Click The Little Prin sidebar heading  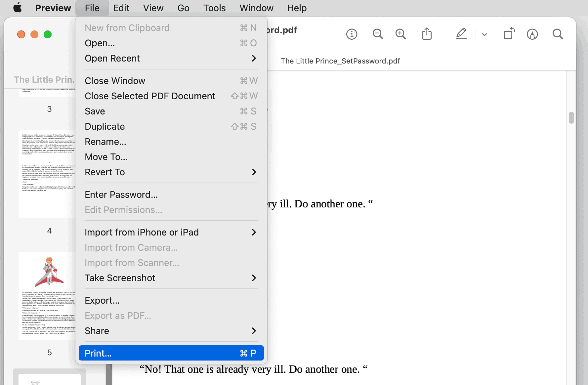tap(44, 80)
